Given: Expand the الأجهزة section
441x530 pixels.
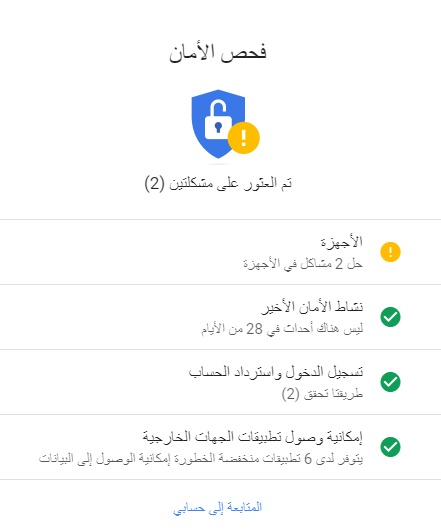Looking at the screenshot, I should coord(220,252).
